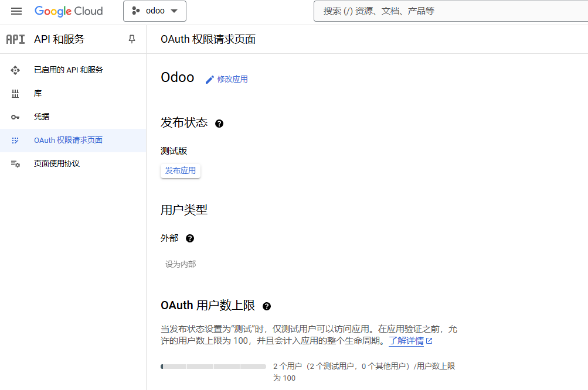Image resolution: width=588 pixels, height=390 pixels.
Task: Click the 测试版 status text
Action: pyautogui.click(x=174, y=151)
